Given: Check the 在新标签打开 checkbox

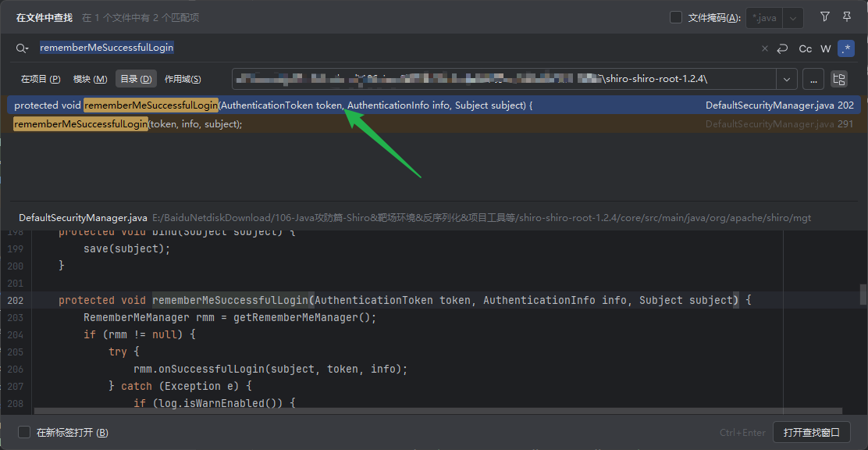Looking at the screenshot, I should pyautogui.click(x=24, y=432).
